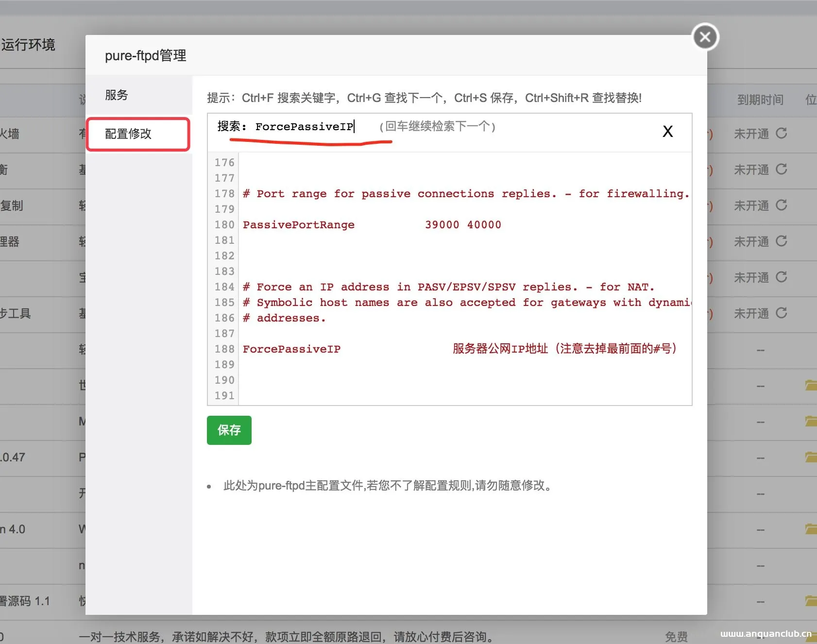Screen dimensions: 817x644
Task: Close the pure-ftpd dialog with the circular X
Action: [705, 36]
